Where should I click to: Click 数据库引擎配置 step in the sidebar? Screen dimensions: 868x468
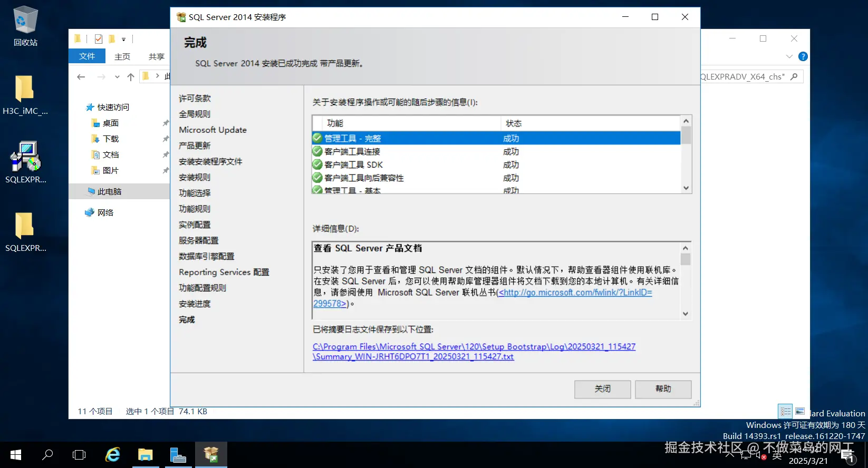click(x=206, y=256)
